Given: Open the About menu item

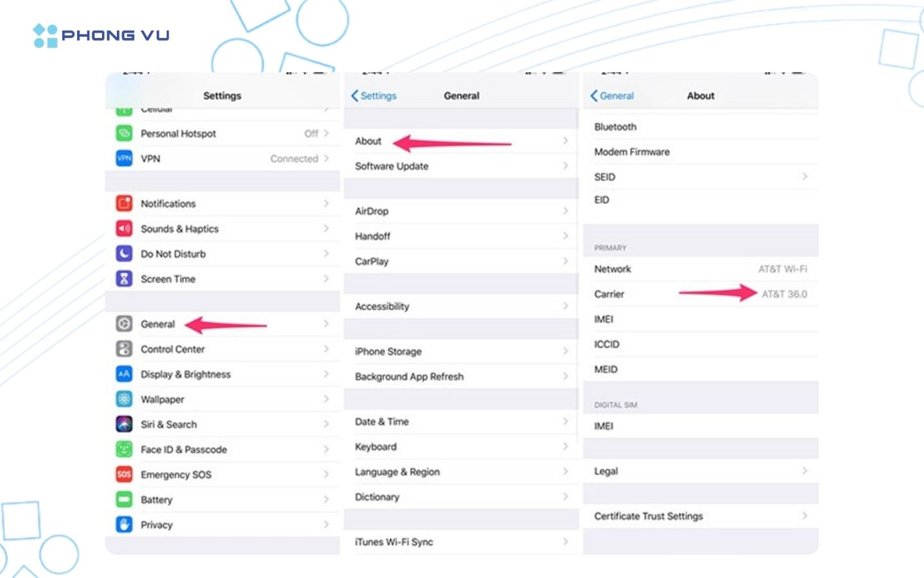Looking at the screenshot, I should (x=368, y=141).
